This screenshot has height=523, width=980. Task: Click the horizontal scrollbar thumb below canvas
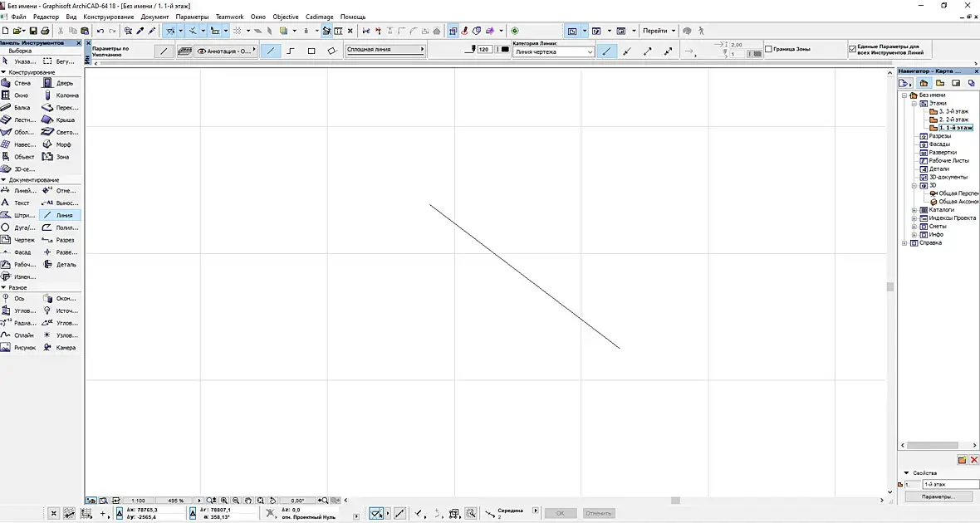[x=675, y=501]
